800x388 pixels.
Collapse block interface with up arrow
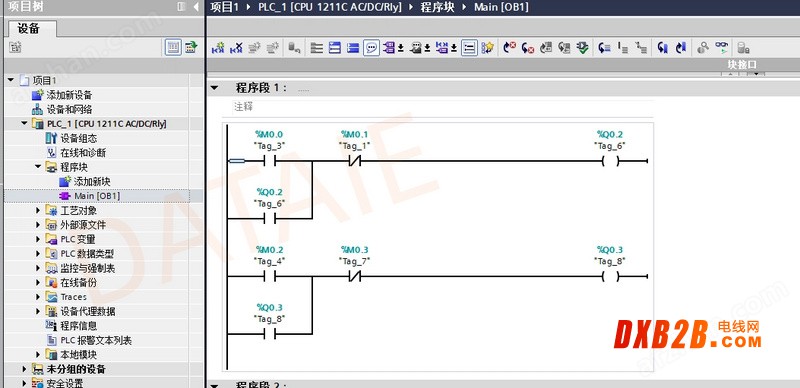tap(730, 74)
